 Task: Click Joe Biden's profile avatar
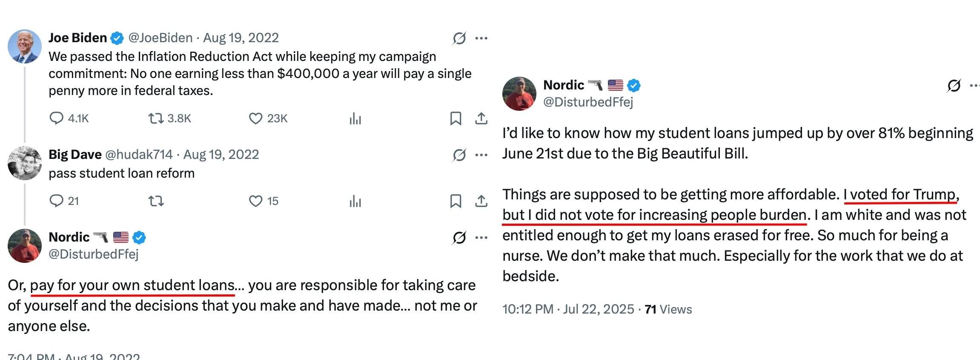tap(25, 46)
